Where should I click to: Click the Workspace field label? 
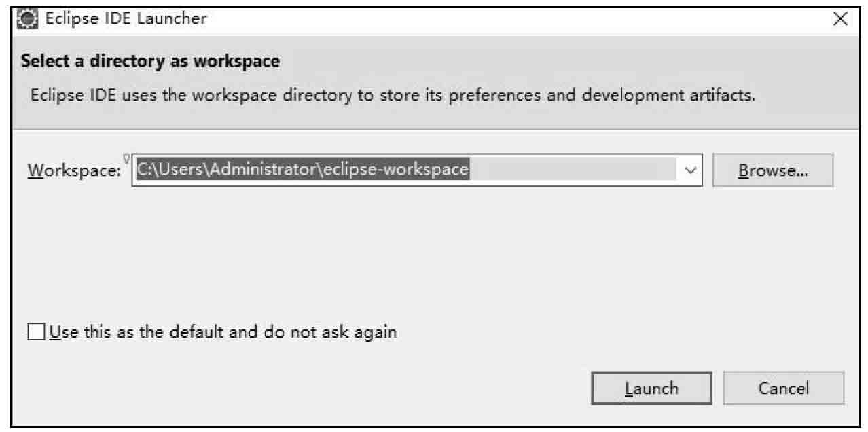(x=73, y=170)
